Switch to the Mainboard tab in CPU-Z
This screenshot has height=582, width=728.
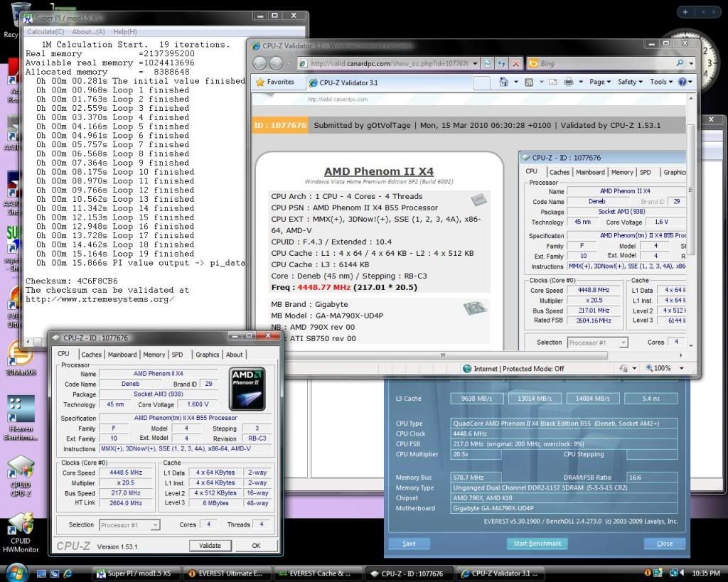(x=122, y=355)
